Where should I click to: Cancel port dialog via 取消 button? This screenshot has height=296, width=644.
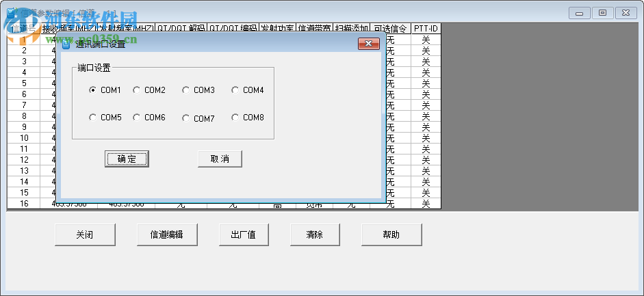(x=220, y=159)
